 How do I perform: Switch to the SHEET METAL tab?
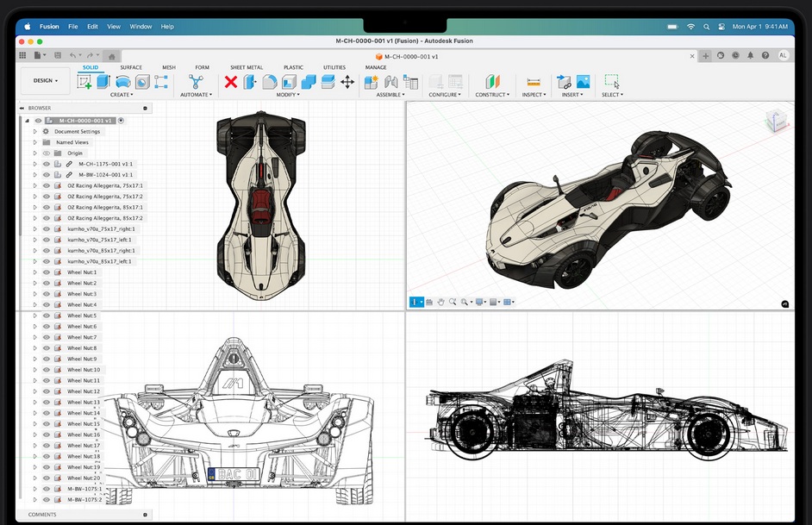pyautogui.click(x=247, y=67)
